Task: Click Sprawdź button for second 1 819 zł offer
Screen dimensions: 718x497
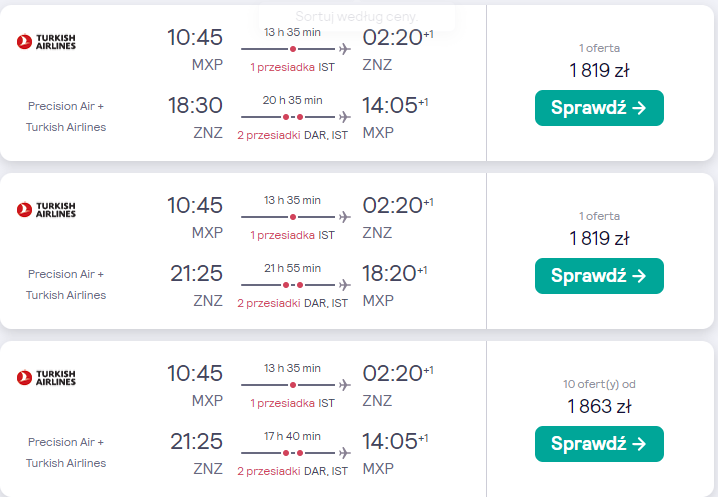Action: [599, 276]
